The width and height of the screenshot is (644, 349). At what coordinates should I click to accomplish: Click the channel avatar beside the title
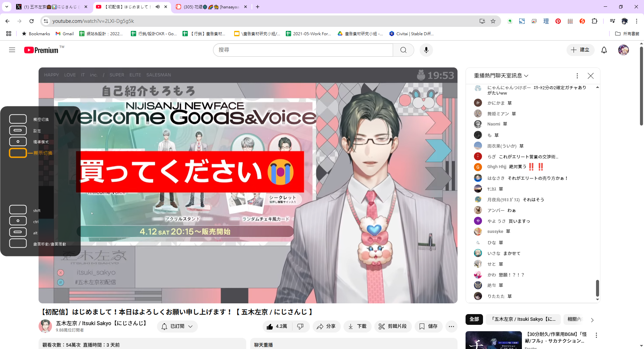pyautogui.click(x=45, y=326)
